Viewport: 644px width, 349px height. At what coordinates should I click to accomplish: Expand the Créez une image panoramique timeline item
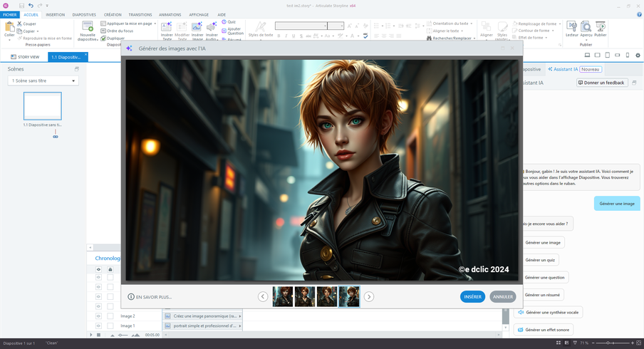pyautogui.click(x=240, y=316)
